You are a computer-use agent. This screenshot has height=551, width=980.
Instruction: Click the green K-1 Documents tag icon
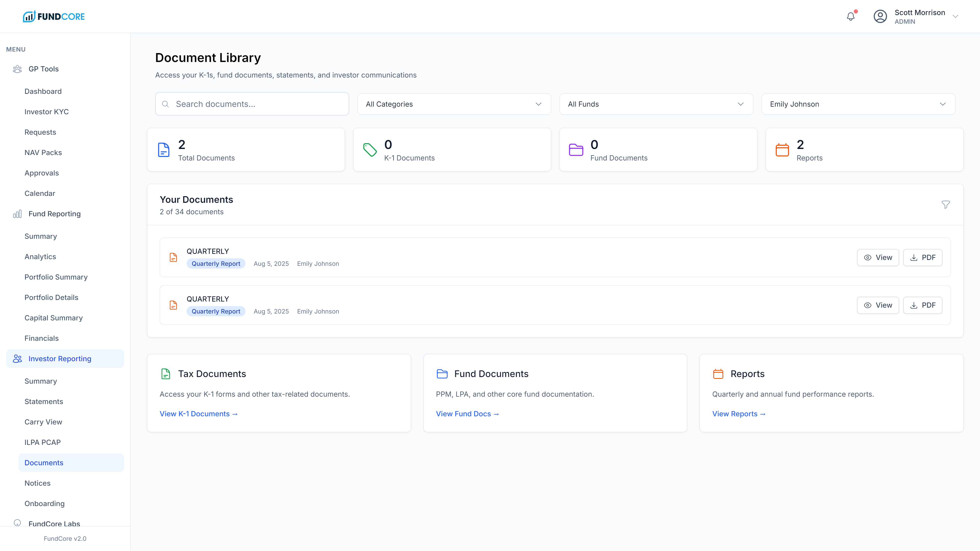coord(370,150)
